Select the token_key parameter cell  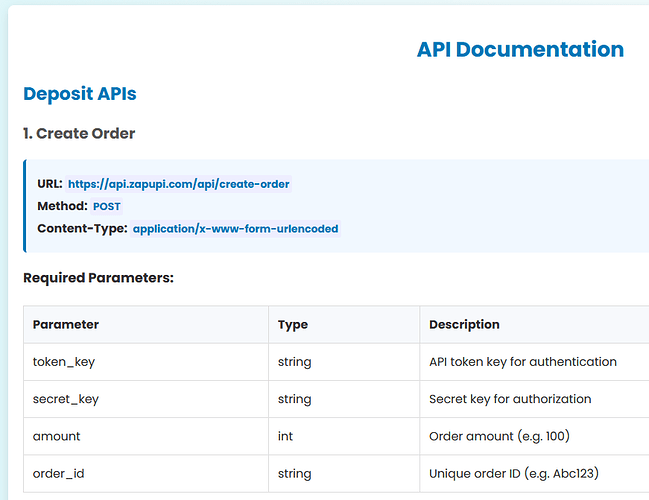64,362
